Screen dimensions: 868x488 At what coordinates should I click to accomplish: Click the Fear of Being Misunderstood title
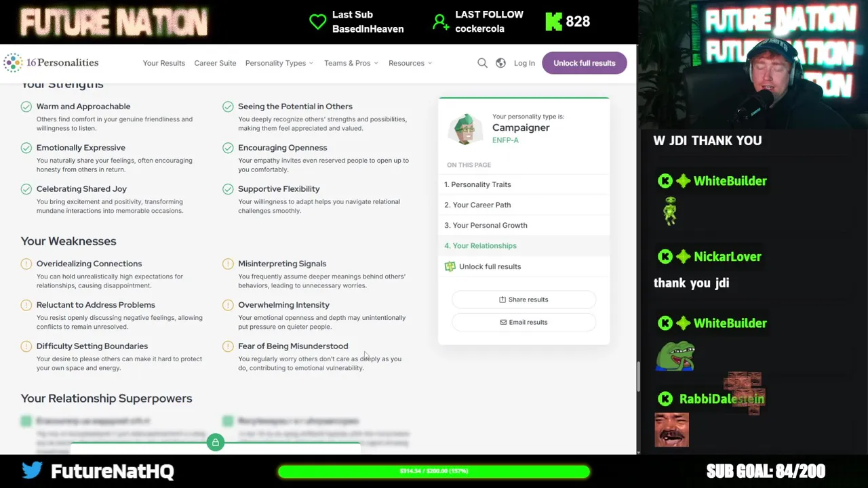click(293, 346)
